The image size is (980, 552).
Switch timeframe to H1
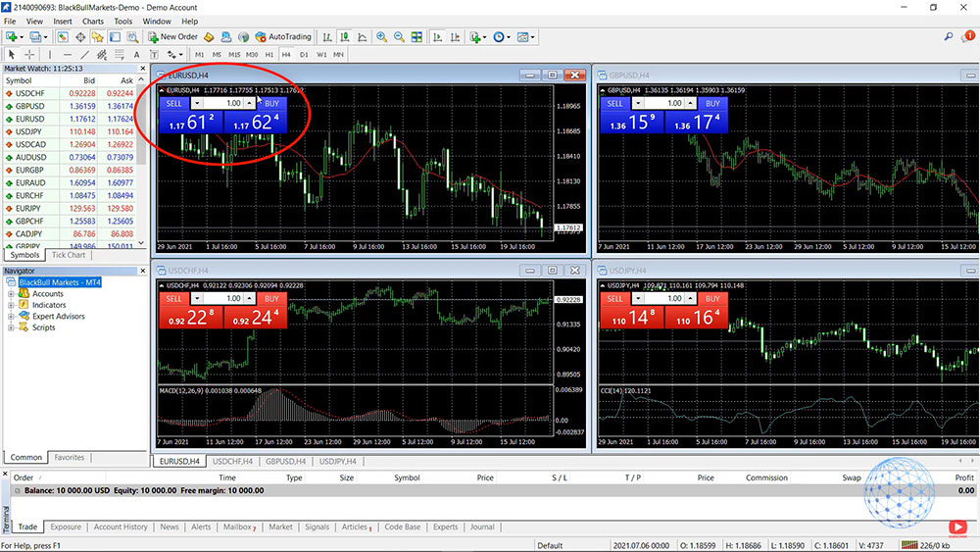[269, 54]
